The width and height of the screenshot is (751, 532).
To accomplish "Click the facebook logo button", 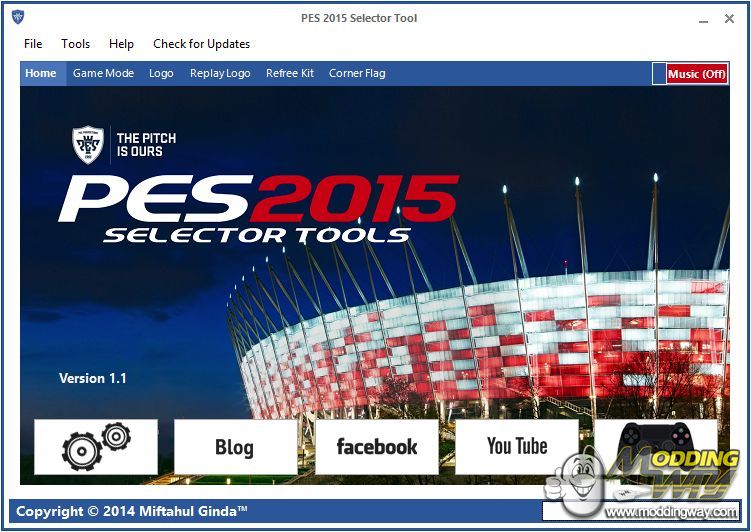I will coord(376,446).
